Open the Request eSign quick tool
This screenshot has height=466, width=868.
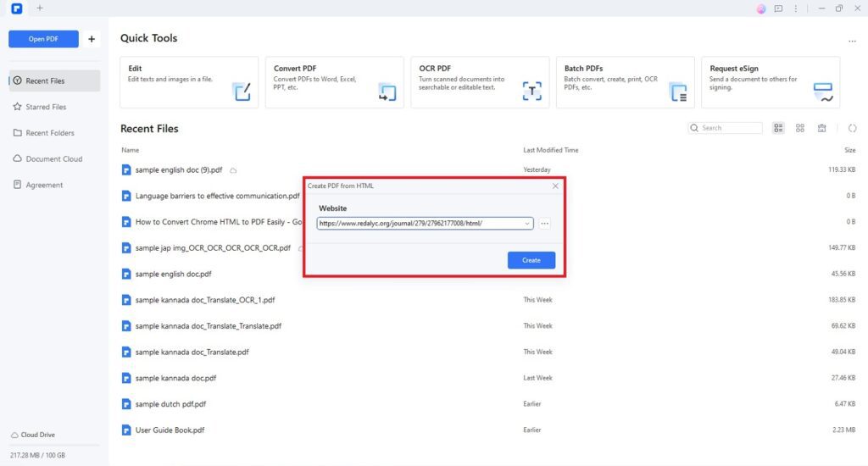coord(771,82)
